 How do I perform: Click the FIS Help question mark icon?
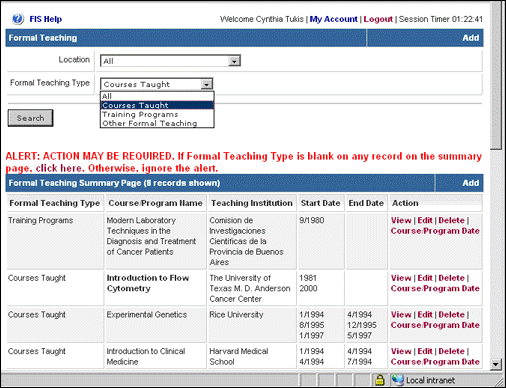point(18,19)
